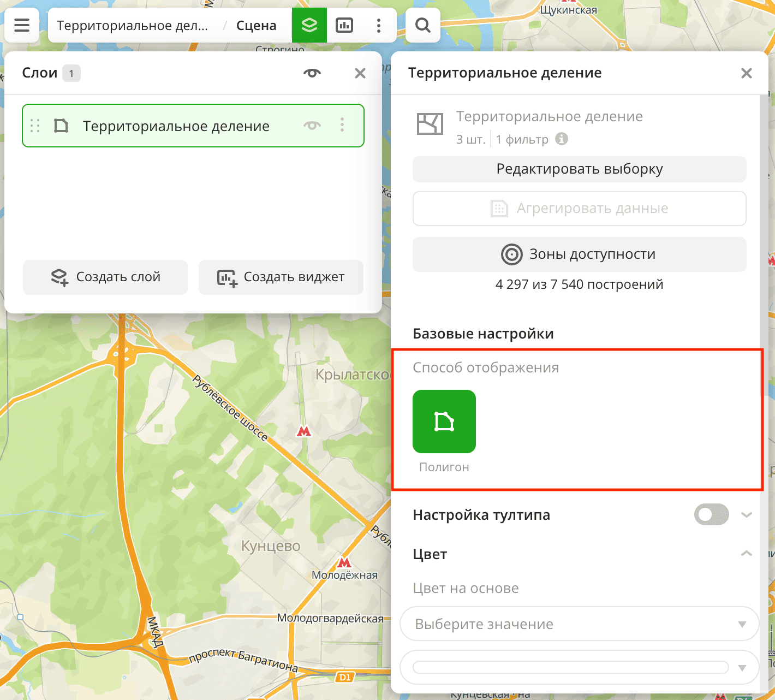Open options for layer Территориальное деление
Screen dimensions: 775x700
click(342, 126)
